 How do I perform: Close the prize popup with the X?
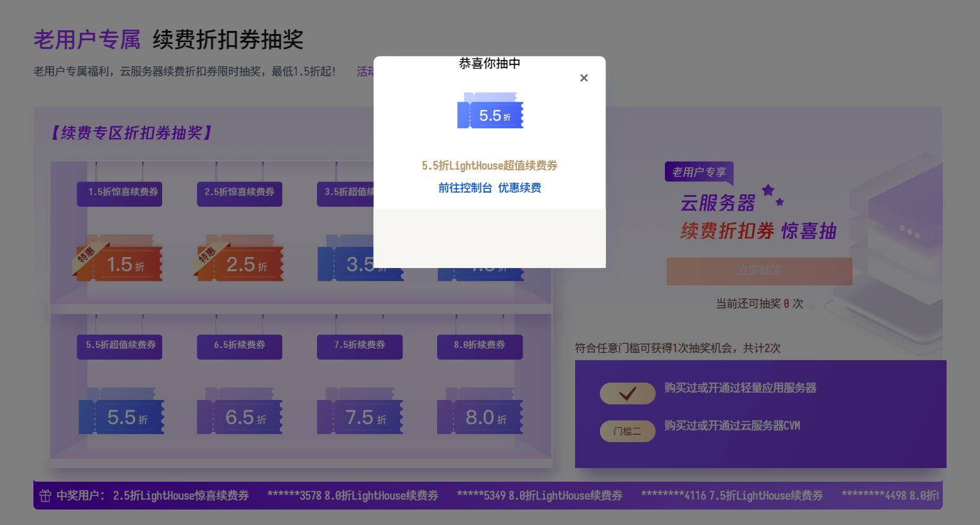tap(584, 78)
